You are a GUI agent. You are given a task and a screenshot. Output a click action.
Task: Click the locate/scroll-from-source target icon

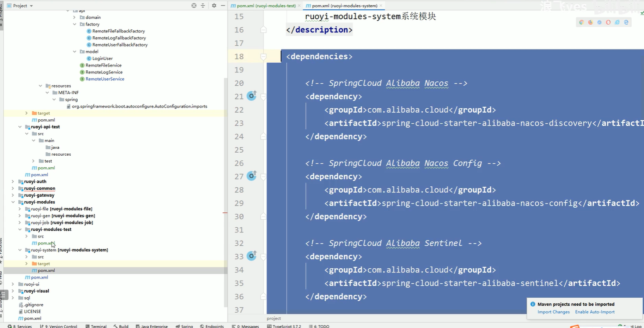pyautogui.click(x=194, y=6)
